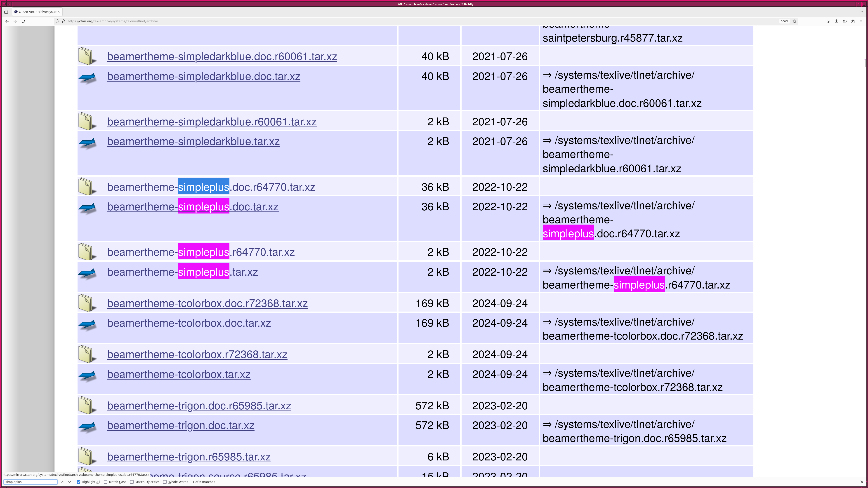Click file icon for simpleplus.doc.r64770 row
This screenshot has height=488, width=868.
click(87, 186)
